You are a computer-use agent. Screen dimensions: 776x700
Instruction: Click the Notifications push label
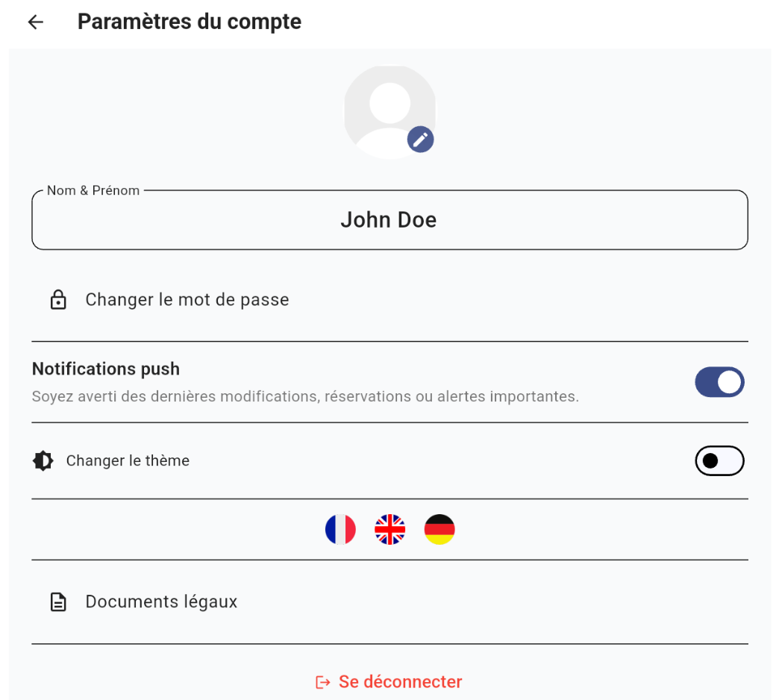click(105, 369)
